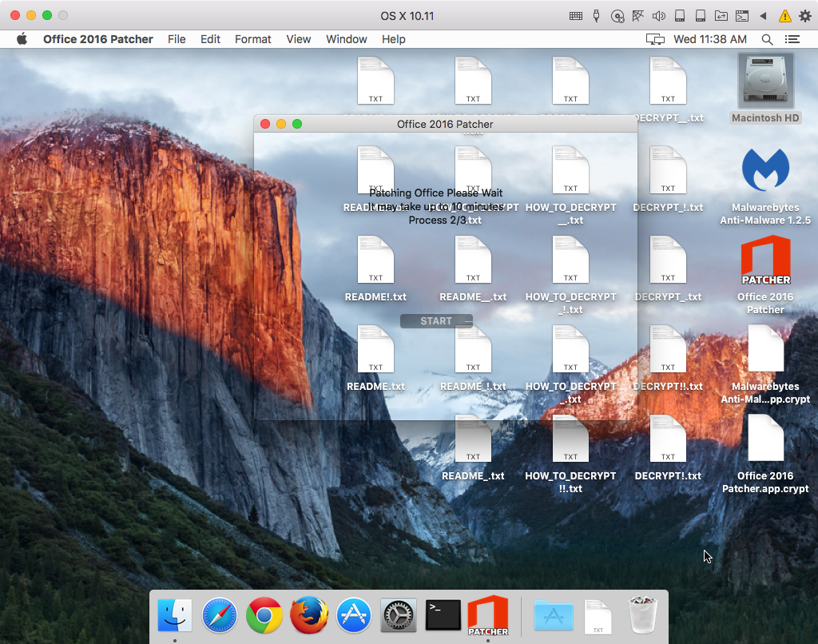This screenshot has width=818, height=644.
Task: Close the Office 2016 Patcher window
Action: tap(265, 124)
